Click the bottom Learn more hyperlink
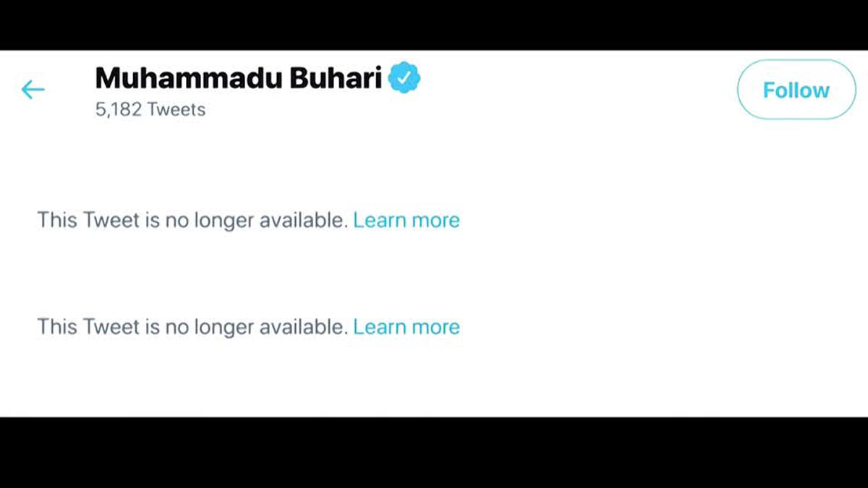868x488 pixels. point(406,327)
